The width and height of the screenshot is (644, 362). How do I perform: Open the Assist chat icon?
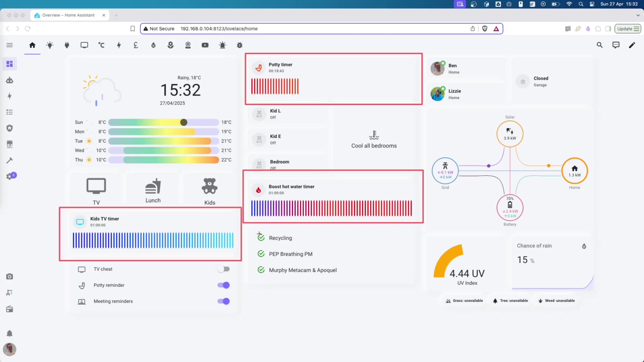click(x=616, y=45)
